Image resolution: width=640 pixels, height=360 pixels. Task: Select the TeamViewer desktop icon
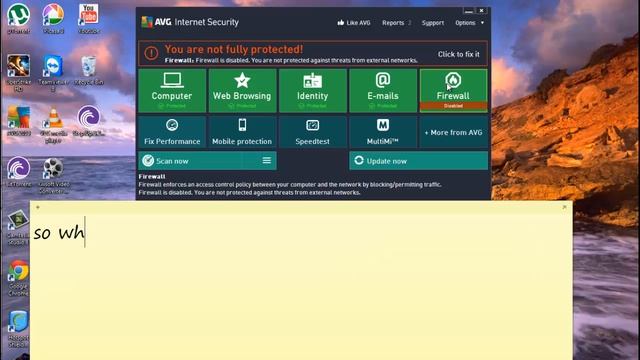click(x=53, y=73)
